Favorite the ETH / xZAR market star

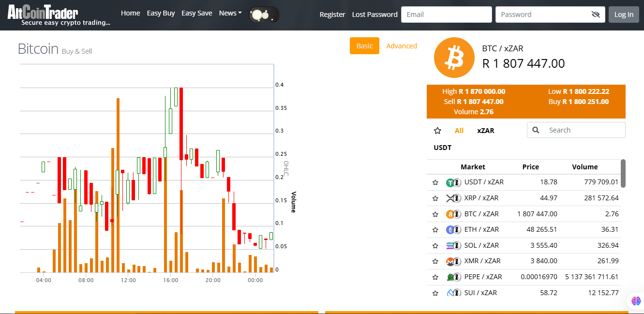coord(435,230)
